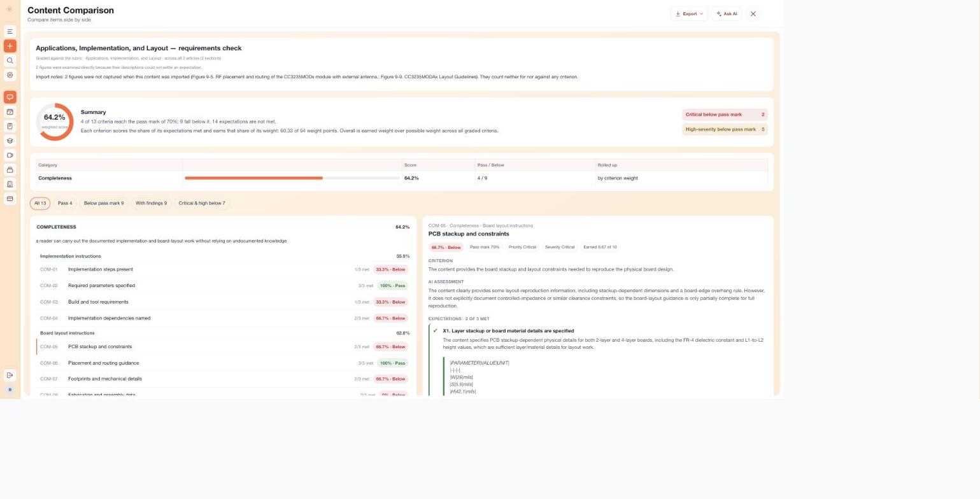Select the All 13 filter chip
980x499 pixels.
tap(40, 203)
